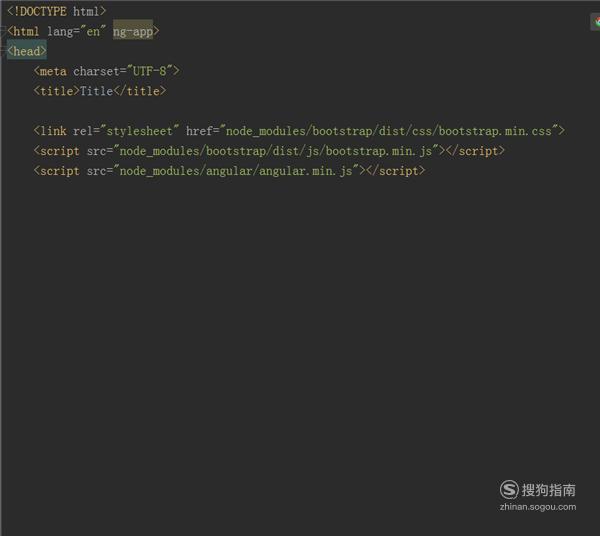Click the DOCTYPE html declaration
600x536 pixels.
(x=56, y=11)
